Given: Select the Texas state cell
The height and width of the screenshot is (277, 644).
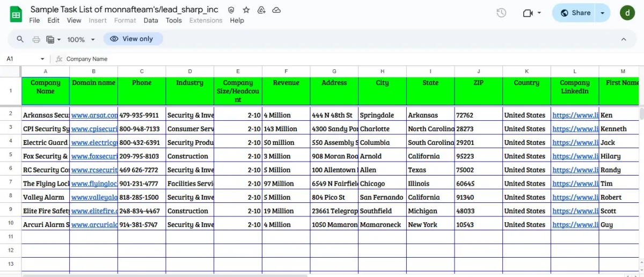Looking at the screenshot, I should coord(430,170).
